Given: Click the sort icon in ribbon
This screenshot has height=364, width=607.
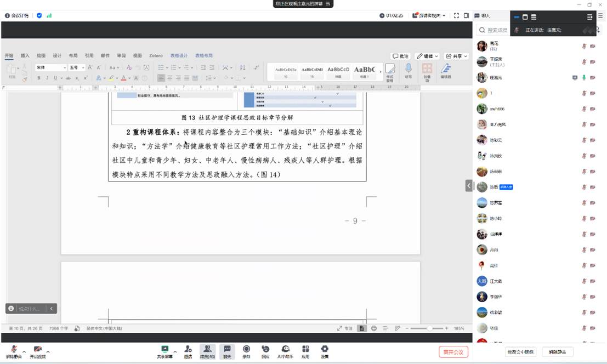Looking at the screenshot, I should click(x=242, y=67).
